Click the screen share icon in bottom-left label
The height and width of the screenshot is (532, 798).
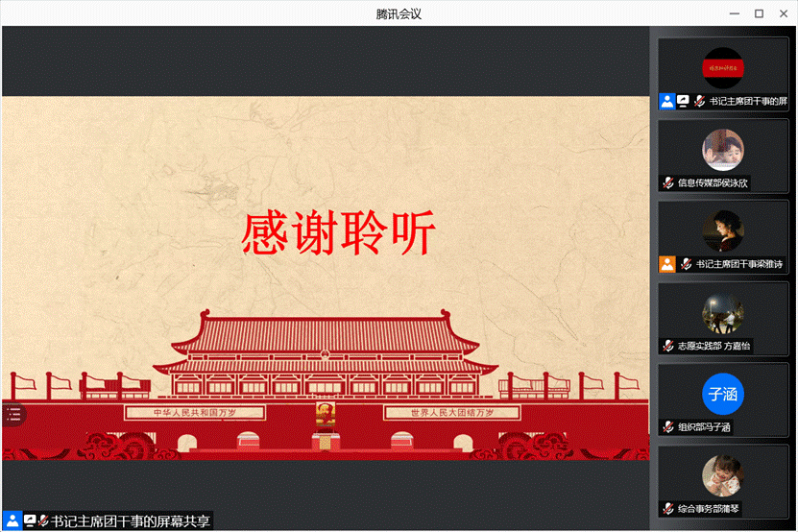coord(30,521)
